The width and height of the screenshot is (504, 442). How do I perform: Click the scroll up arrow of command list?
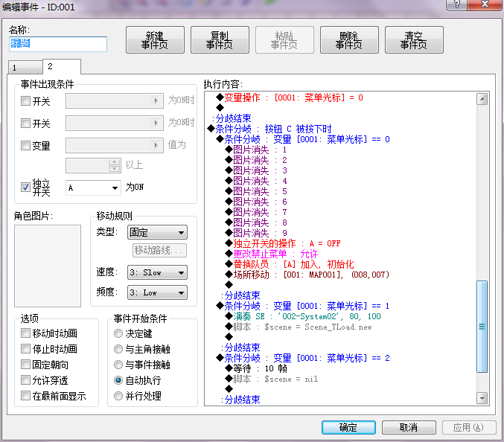[482, 99]
